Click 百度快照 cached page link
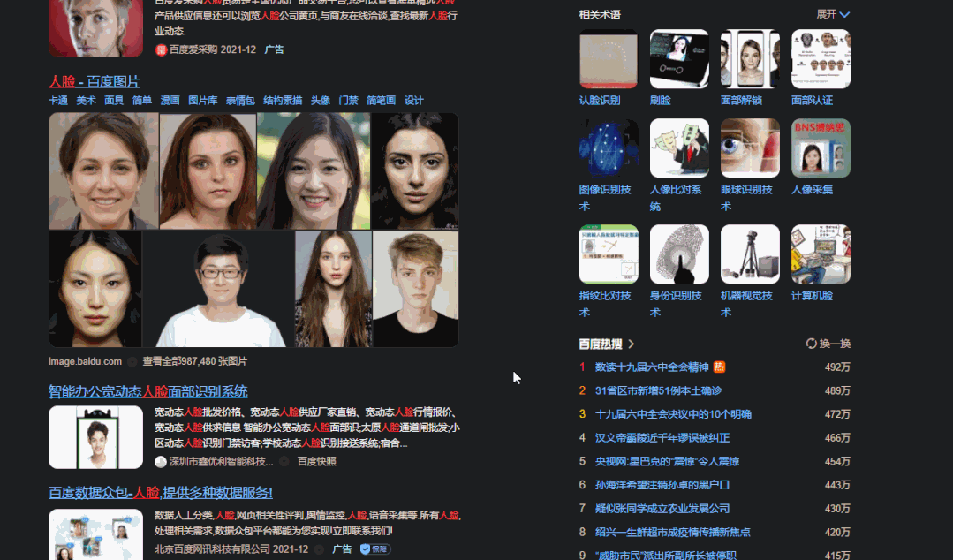The width and height of the screenshot is (953, 560). (x=317, y=461)
